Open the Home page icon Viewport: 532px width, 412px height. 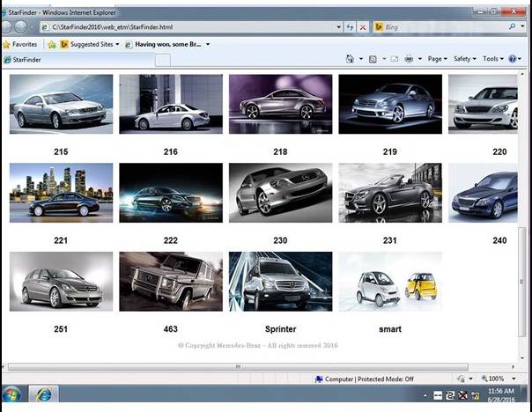[x=351, y=59]
